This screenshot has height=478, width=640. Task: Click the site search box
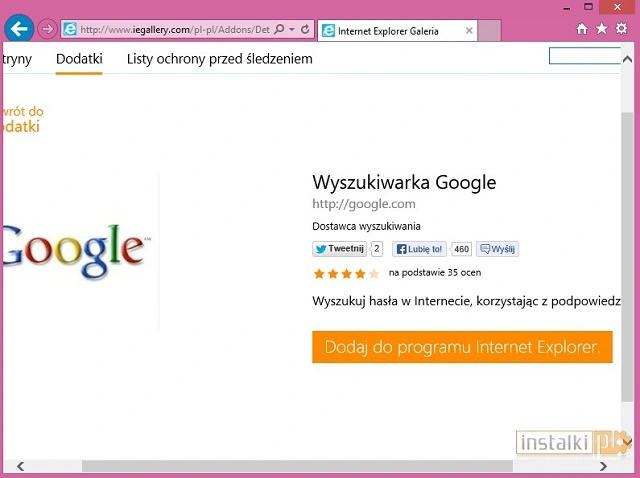[585, 56]
